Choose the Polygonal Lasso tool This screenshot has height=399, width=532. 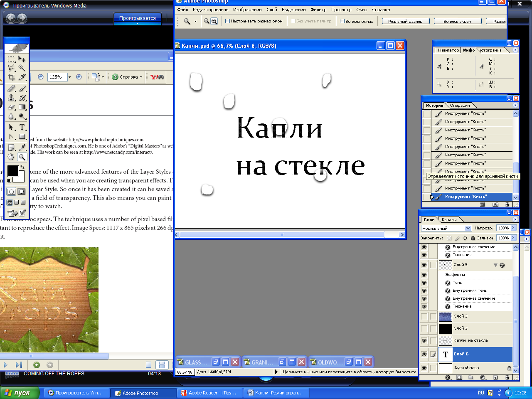[x=11, y=68]
